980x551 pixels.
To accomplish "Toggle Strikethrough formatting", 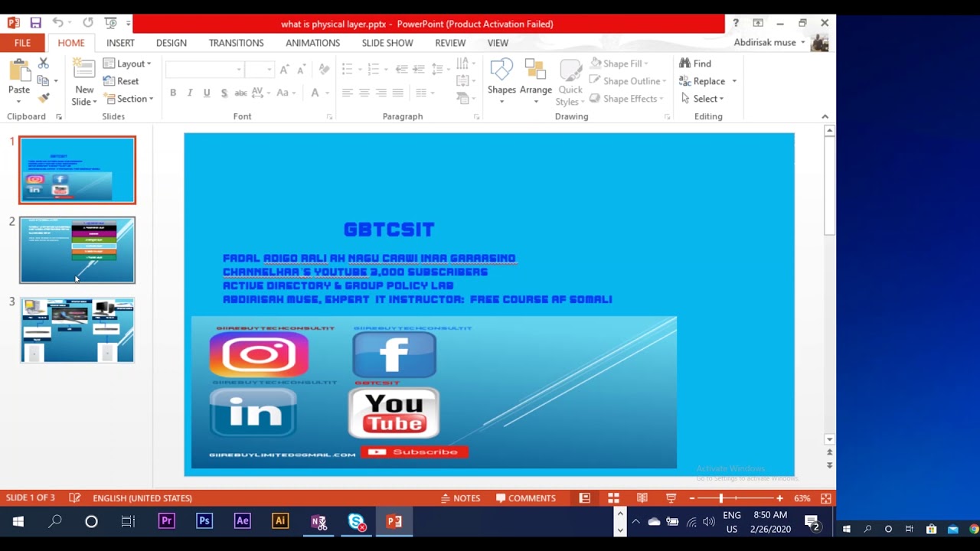I will click(240, 93).
